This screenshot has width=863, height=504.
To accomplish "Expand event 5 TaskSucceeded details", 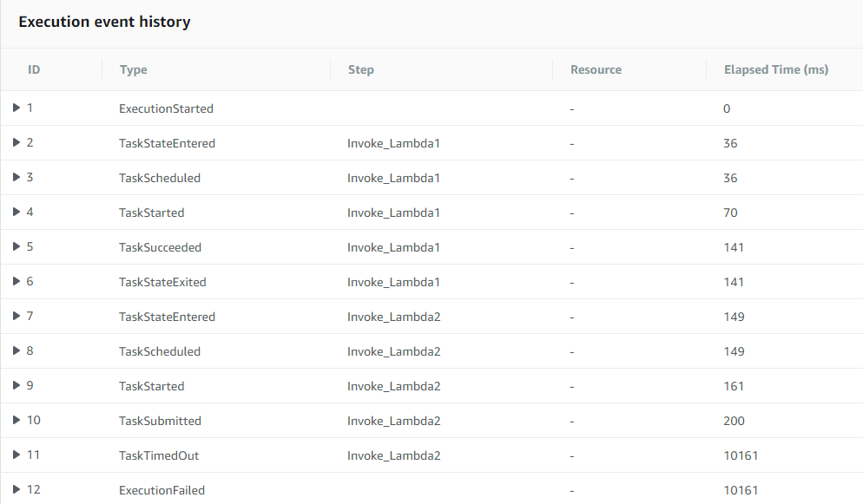I will coord(16,246).
